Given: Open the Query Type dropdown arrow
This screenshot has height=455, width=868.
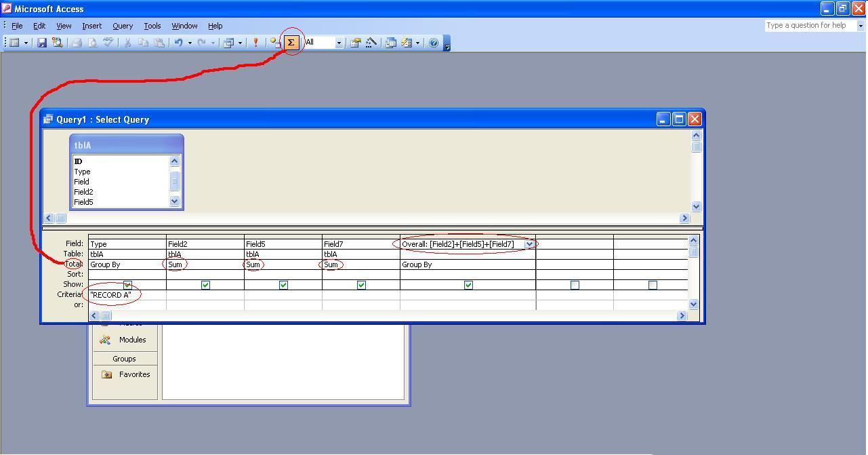Looking at the screenshot, I should 240,43.
